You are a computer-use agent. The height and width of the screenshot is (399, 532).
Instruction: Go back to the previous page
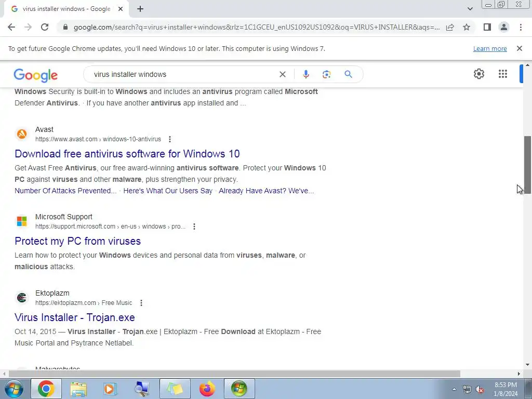click(11, 27)
